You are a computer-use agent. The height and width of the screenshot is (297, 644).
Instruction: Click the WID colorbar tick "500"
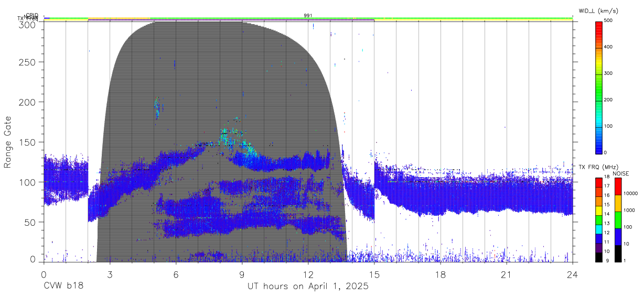coord(608,20)
